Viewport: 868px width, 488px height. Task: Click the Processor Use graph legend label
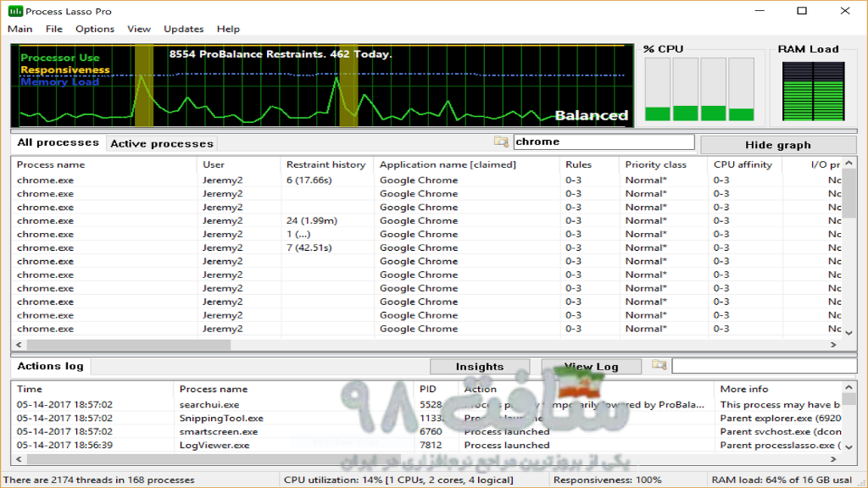[60, 58]
